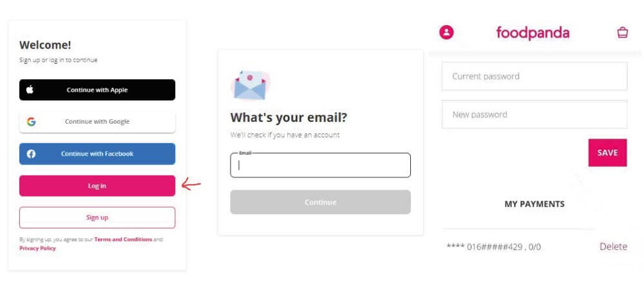Select Continue with Facebook
The width and height of the screenshot is (644, 287).
tap(97, 153)
